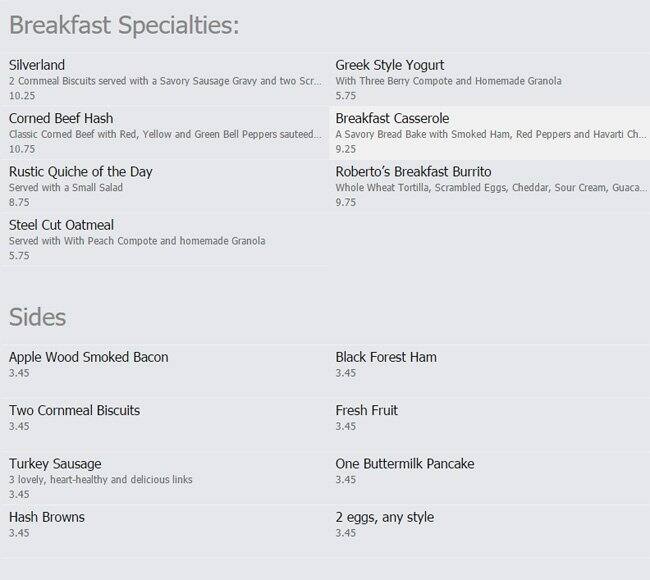Select the Hash Browns side
650x580 pixels.
(x=47, y=517)
